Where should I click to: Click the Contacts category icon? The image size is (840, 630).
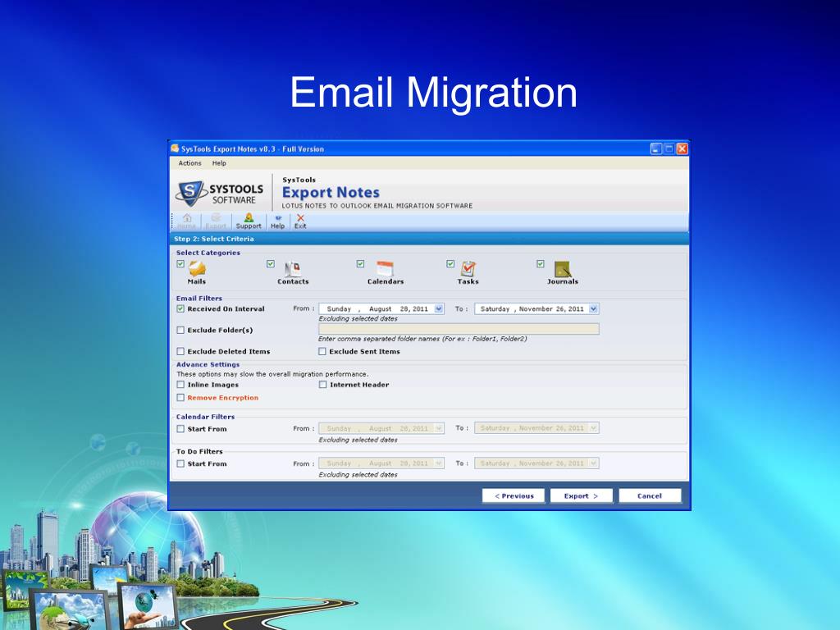(293, 268)
